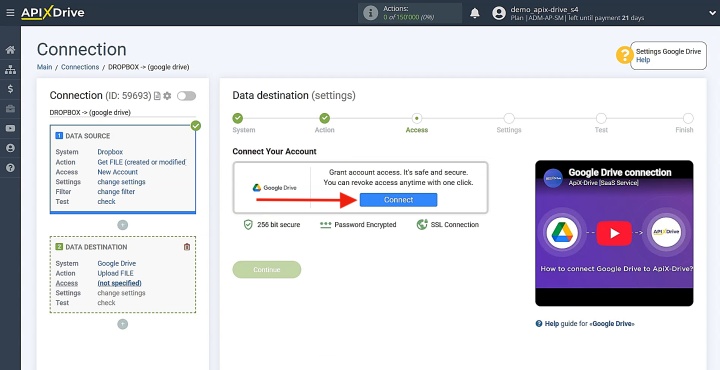Open the Dropbox system link
This screenshot has height=370, width=720.
[110, 152]
